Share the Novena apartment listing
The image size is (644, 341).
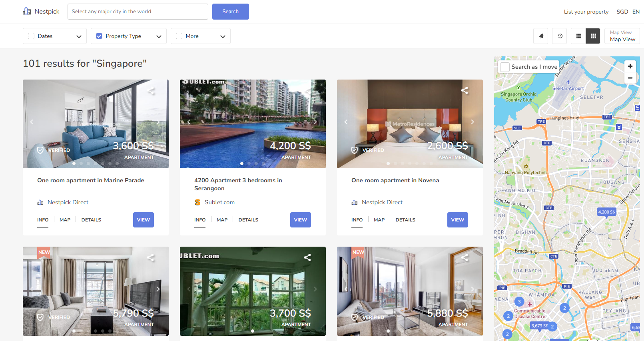(x=465, y=90)
